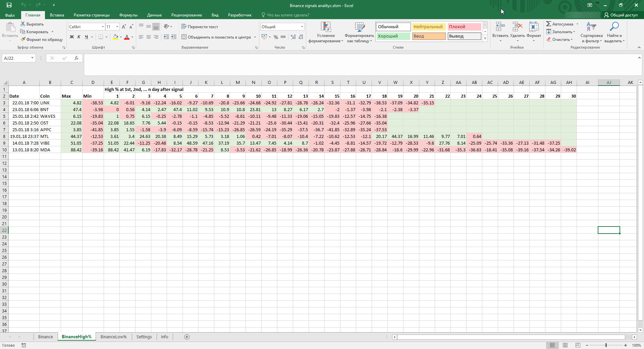
Task: Click the Insert Function fx icon
Action: 76,58
